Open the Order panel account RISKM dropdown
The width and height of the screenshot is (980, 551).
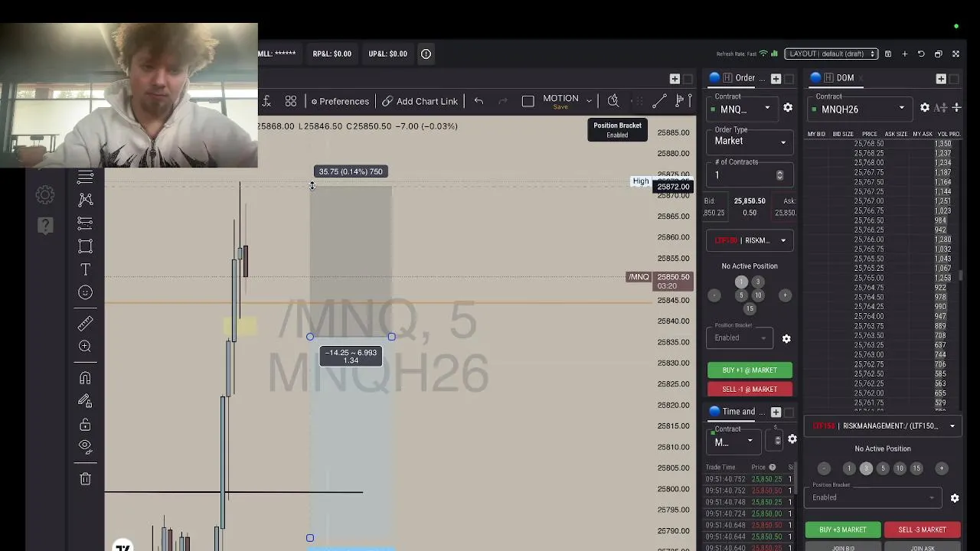(x=750, y=240)
